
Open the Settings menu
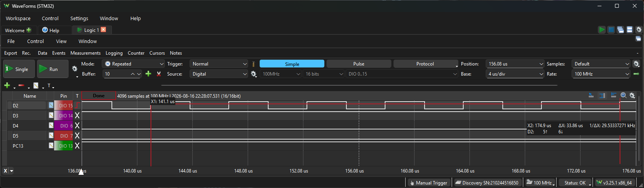[79, 18]
